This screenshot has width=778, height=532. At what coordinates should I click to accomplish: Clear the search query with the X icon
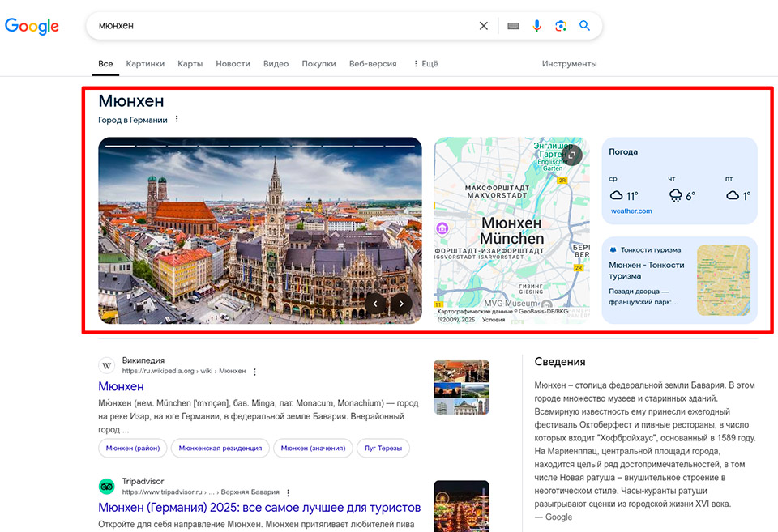(483, 26)
